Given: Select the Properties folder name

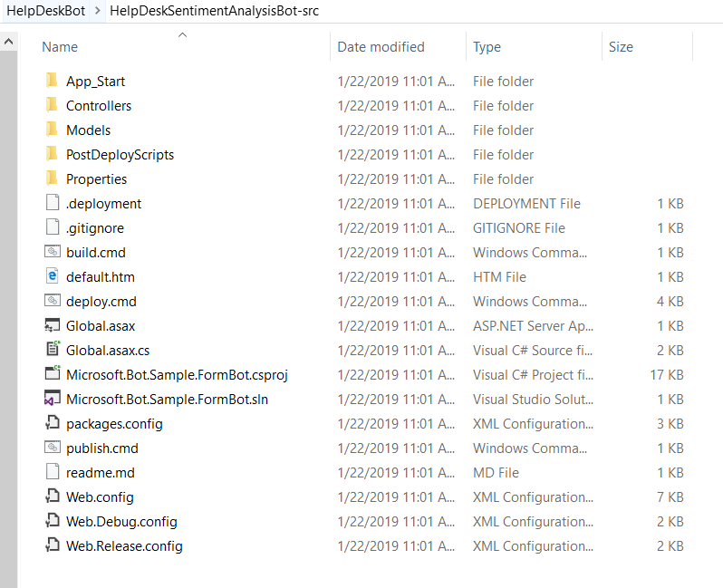Looking at the screenshot, I should click(x=96, y=178).
